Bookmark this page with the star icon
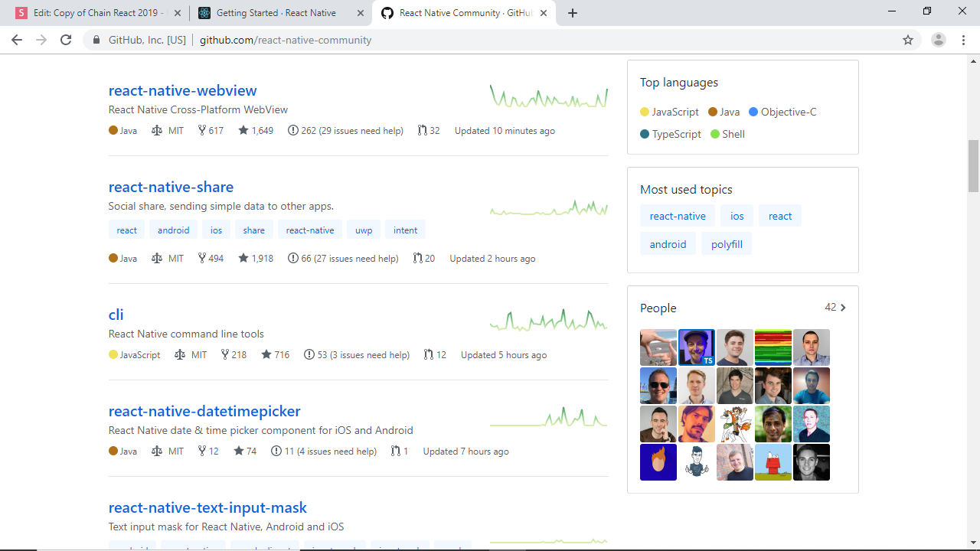Viewport: 980px width, 551px height. point(908,40)
